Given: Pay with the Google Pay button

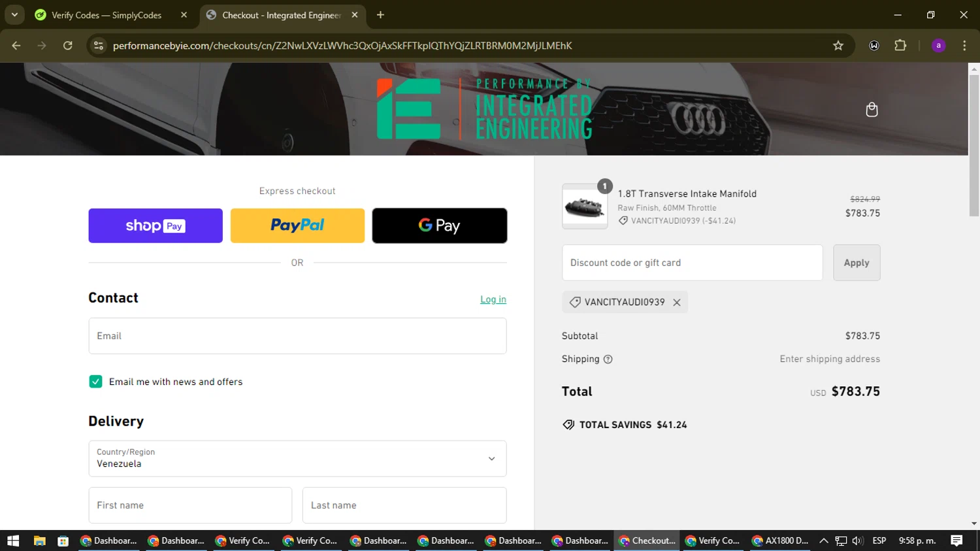Looking at the screenshot, I should (x=440, y=225).
